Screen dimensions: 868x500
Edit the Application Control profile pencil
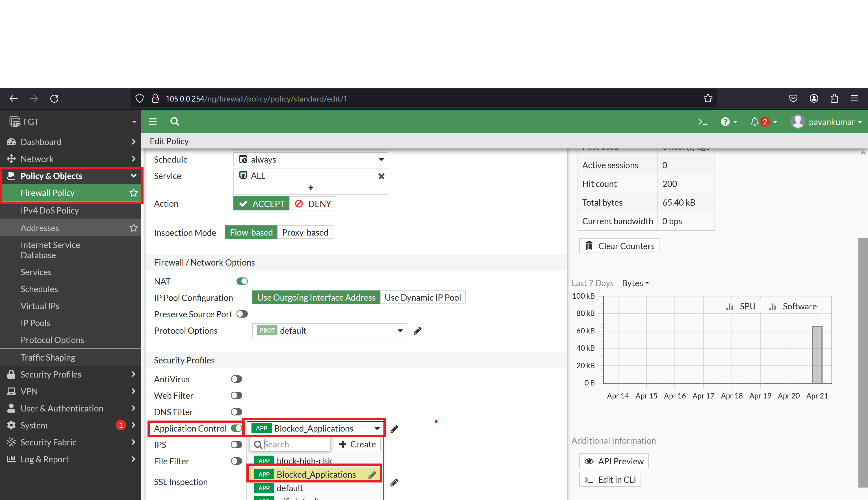(x=394, y=429)
